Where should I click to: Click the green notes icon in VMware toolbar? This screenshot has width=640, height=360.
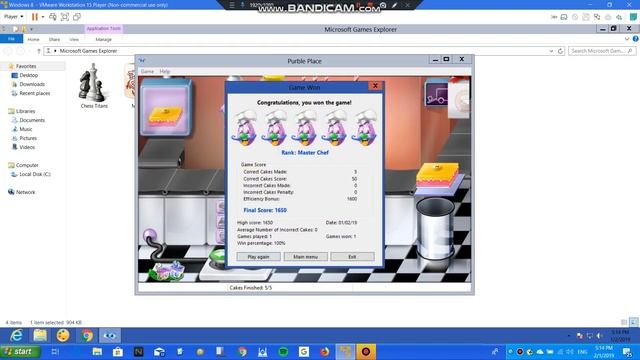(x=633, y=17)
